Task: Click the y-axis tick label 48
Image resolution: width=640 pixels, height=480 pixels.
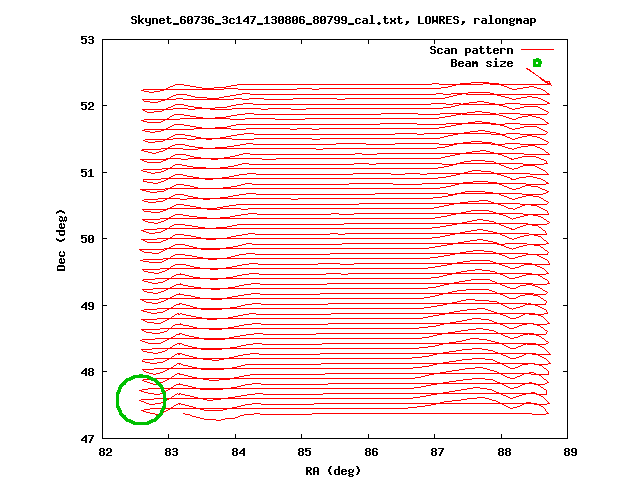Action: point(87,372)
